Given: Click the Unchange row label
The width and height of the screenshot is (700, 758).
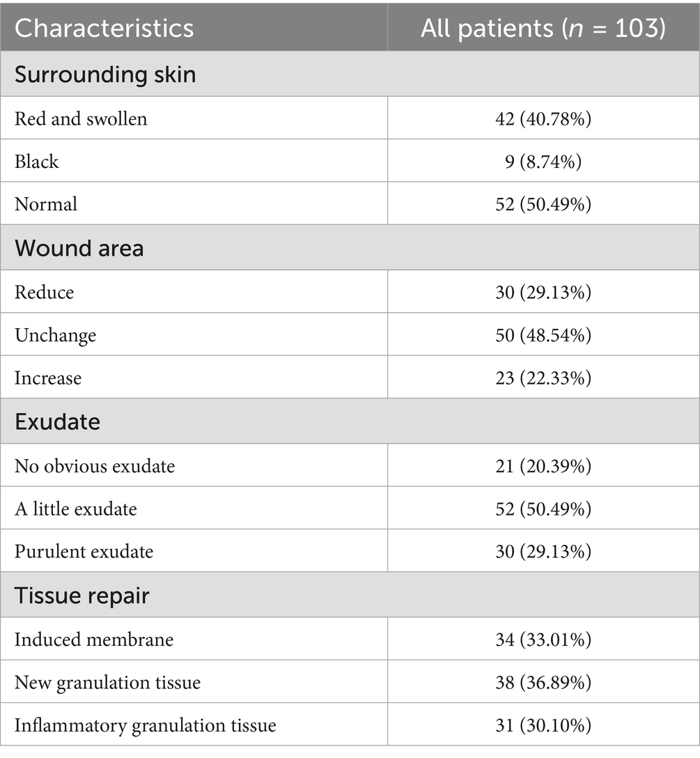Looking at the screenshot, I should [x=55, y=335].
